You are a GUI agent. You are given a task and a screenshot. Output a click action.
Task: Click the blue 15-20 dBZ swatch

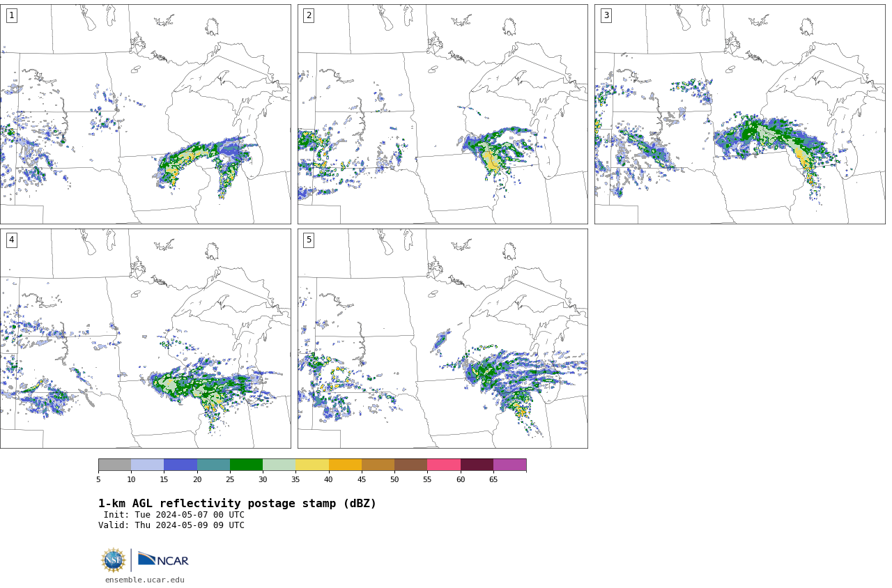point(180,465)
